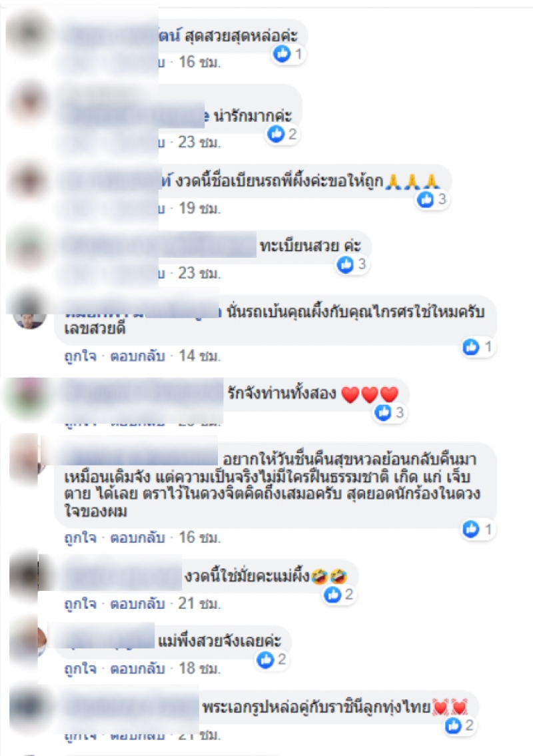Click ตอบกลับ under งวดนี้ใช่มั้ยคะแม่ผึ้ง comment
The width and height of the screenshot is (533, 756).
[137, 603]
